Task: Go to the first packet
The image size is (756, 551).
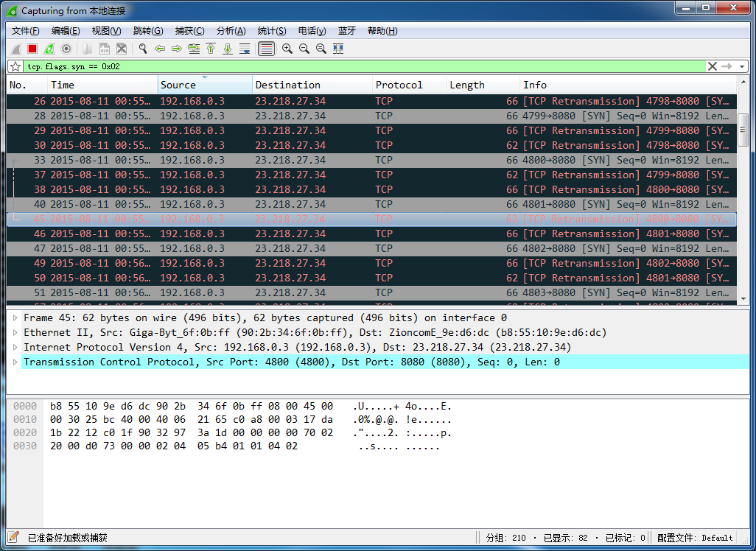Action: click(211, 49)
